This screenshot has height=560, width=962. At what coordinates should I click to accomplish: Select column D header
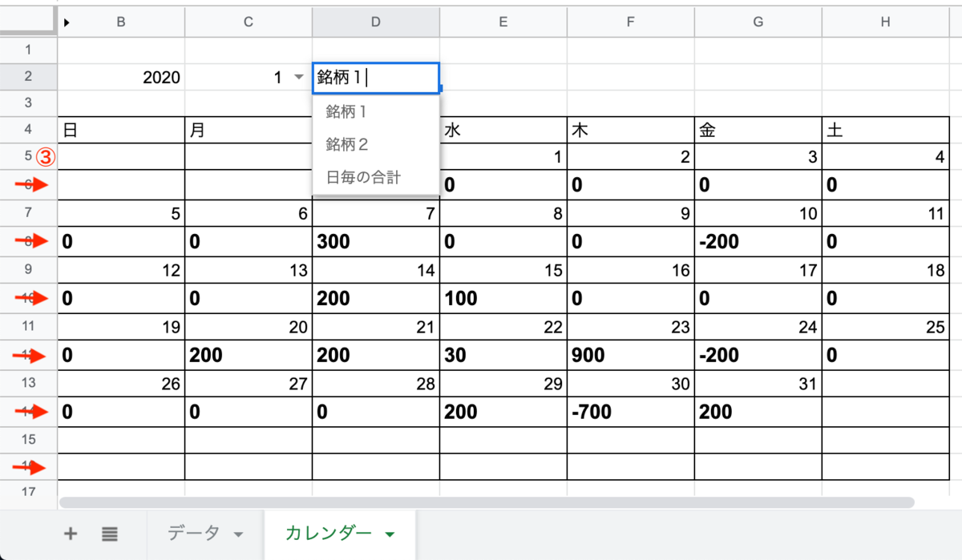[x=375, y=22]
